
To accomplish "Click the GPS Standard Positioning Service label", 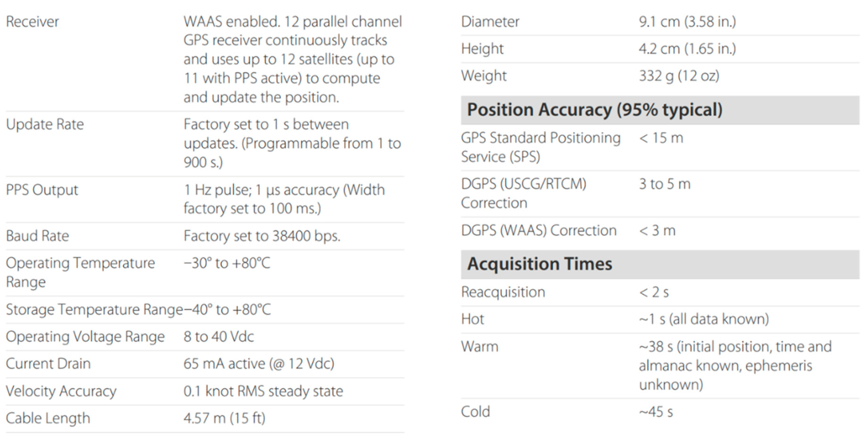I will [x=541, y=147].
